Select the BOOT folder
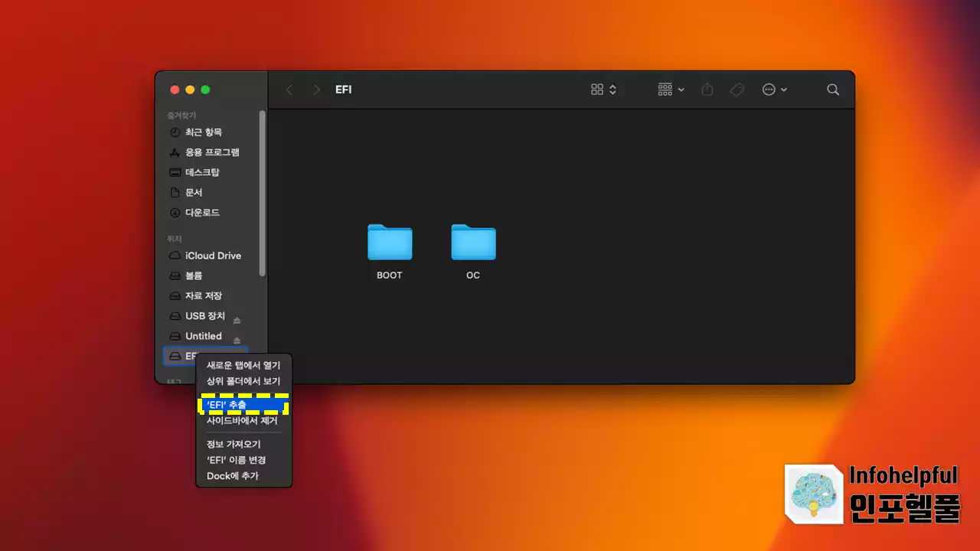Image resolution: width=980 pixels, height=551 pixels. 390,252
